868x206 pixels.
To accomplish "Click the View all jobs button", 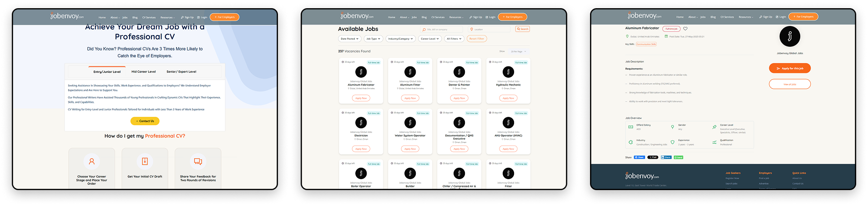I will [790, 84].
